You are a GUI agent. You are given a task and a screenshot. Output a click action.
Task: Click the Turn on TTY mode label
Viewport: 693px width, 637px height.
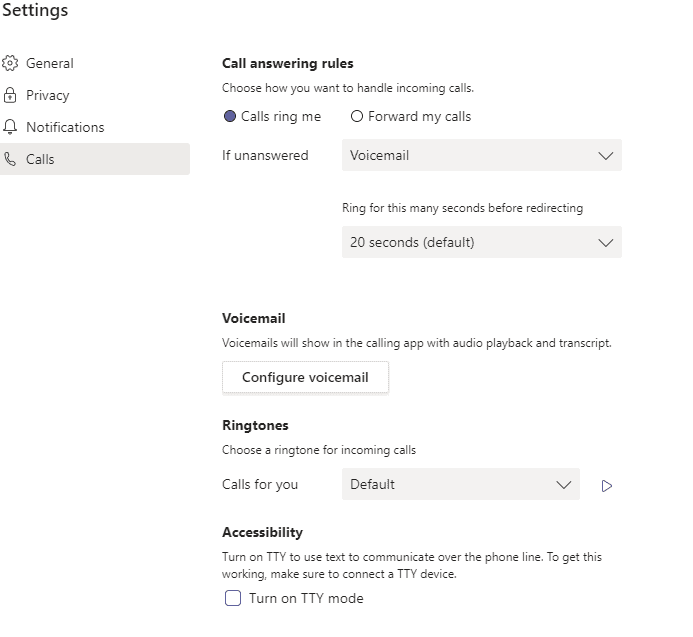(x=306, y=598)
